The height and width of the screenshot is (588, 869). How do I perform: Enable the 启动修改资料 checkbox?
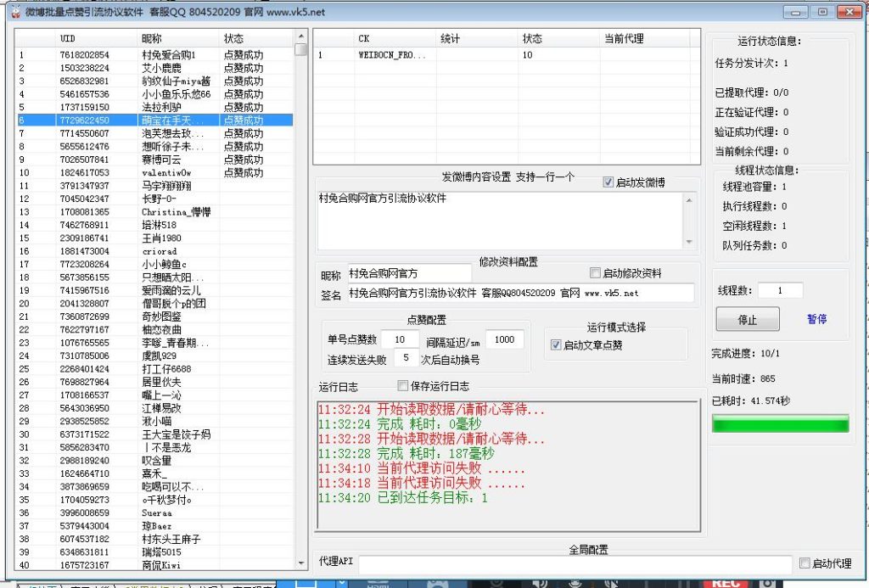pyautogui.click(x=595, y=273)
